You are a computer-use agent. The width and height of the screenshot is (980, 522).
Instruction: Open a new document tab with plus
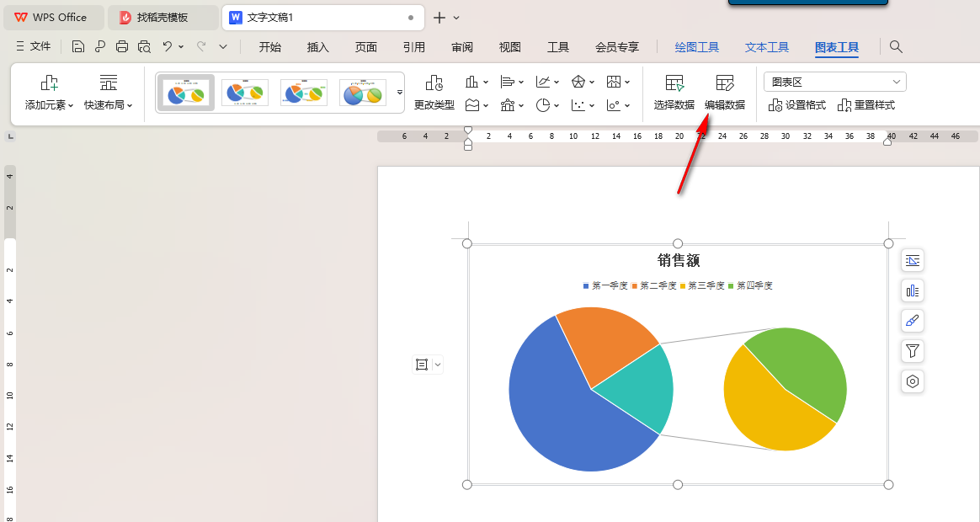tap(439, 18)
